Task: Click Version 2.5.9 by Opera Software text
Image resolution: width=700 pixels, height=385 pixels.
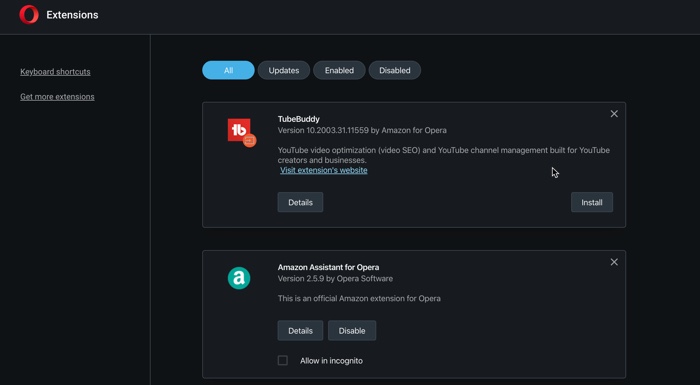Action: tap(335, 279)
